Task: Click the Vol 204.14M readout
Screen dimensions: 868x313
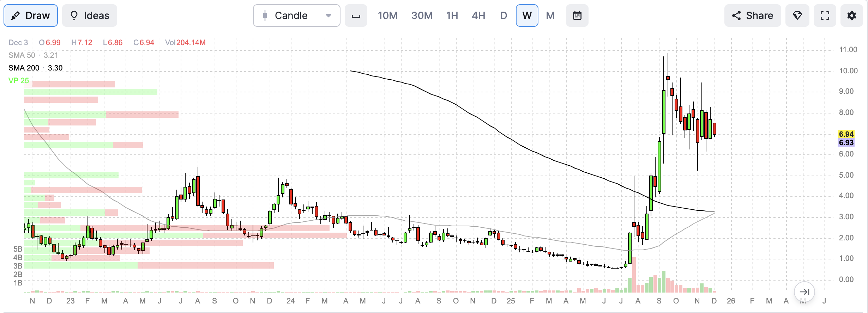Action: [185, 43]
